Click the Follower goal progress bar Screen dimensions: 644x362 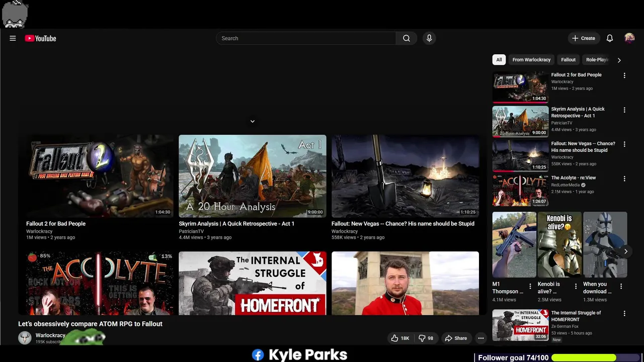click(x=595, y=357)
